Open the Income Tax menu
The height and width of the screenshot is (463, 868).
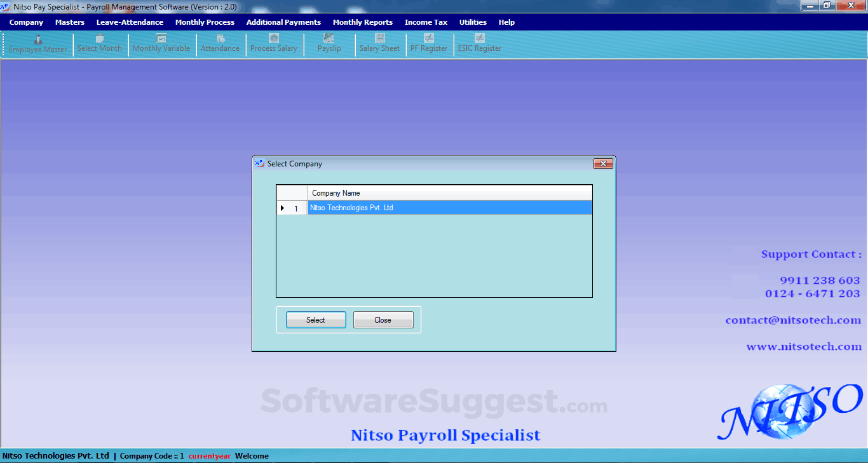(425, 22)
